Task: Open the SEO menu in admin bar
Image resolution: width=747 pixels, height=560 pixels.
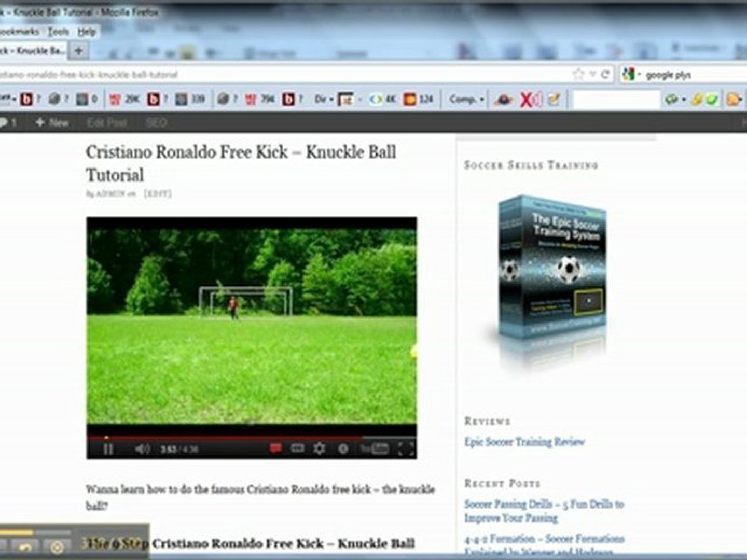Action: coord(156,123)
